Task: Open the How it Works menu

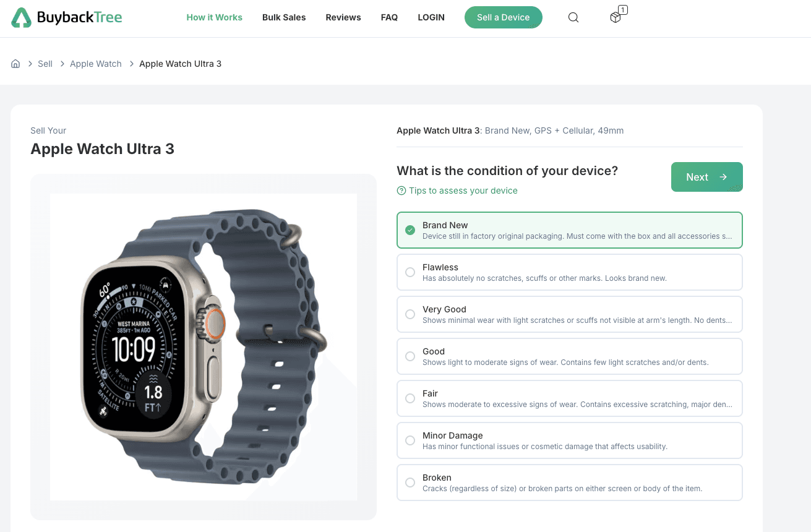Action: [215, 17]
